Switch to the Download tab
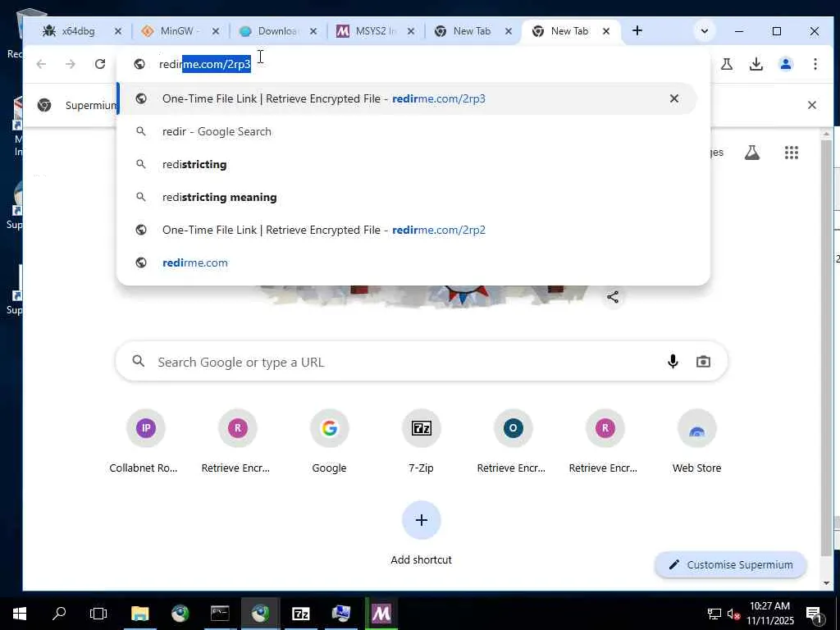Screen dimensions: 840x630 pyautogui.click(x=276, y=31)
